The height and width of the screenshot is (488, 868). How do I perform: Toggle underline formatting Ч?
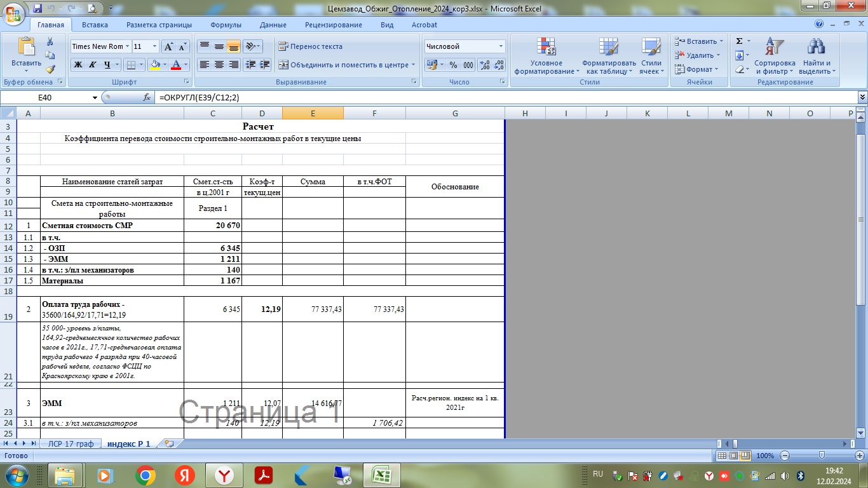pos(107,65)
